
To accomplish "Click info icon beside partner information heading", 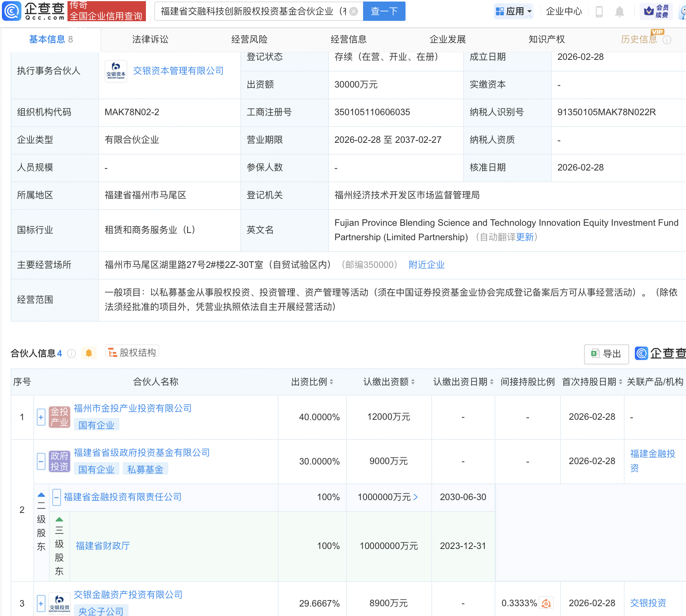I will 71,353.
